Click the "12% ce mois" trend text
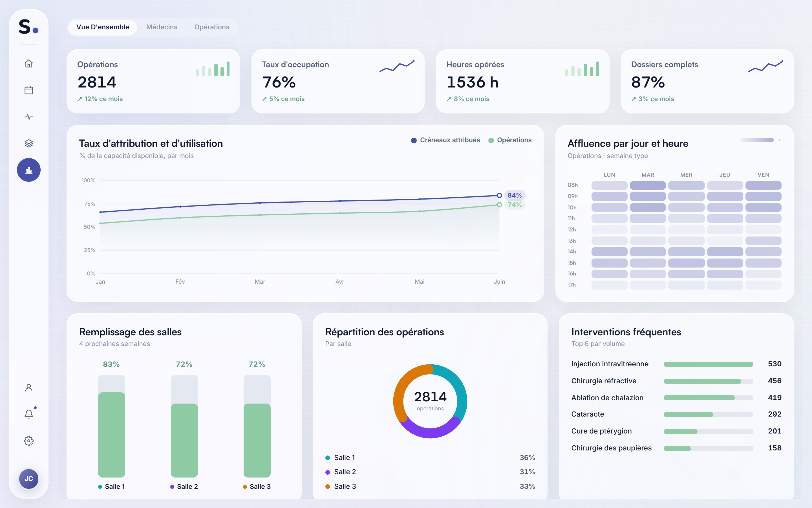This screenshot has width=812, height=508. click(x=100, y=99)
